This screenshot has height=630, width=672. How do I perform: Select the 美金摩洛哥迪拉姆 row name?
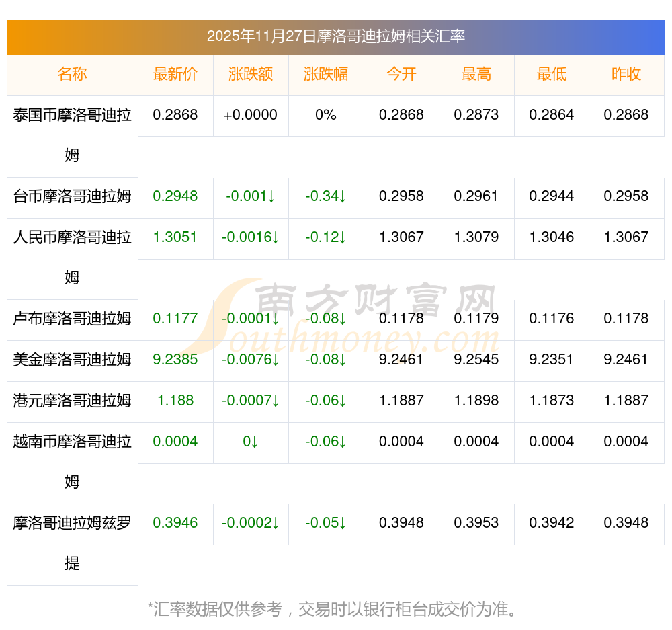(72, 360)
